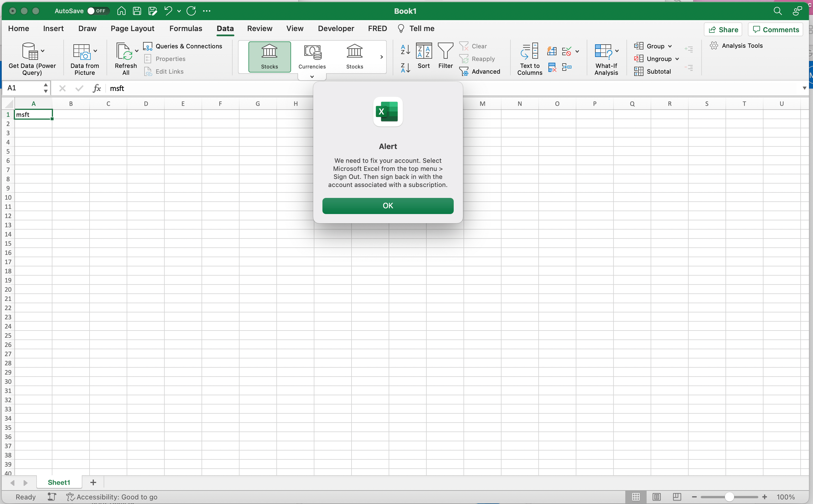Select the highlighted Stocks data type

(269, 57)
